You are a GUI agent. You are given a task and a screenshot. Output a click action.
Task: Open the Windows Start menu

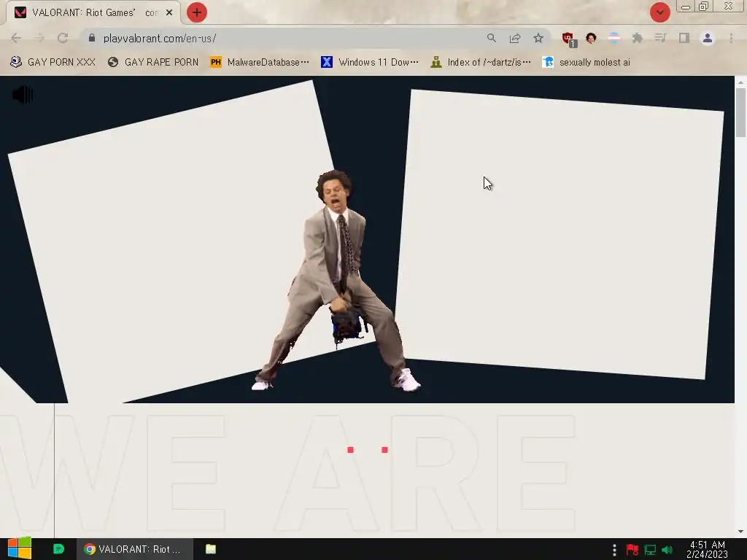20,548
